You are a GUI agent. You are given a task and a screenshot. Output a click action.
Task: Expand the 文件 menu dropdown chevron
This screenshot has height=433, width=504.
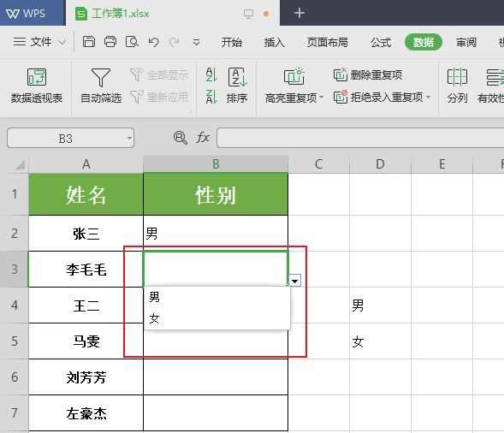[62, 42]
